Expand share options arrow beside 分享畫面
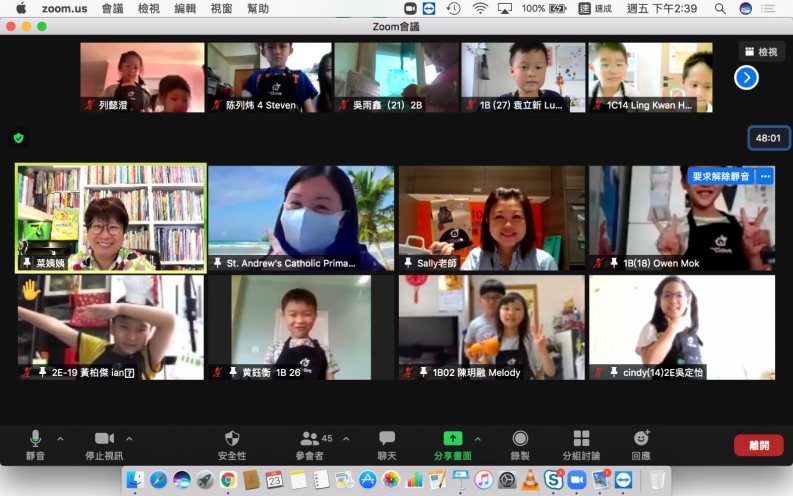The height and width of the screenshot is (496, 793). [477, 439]
